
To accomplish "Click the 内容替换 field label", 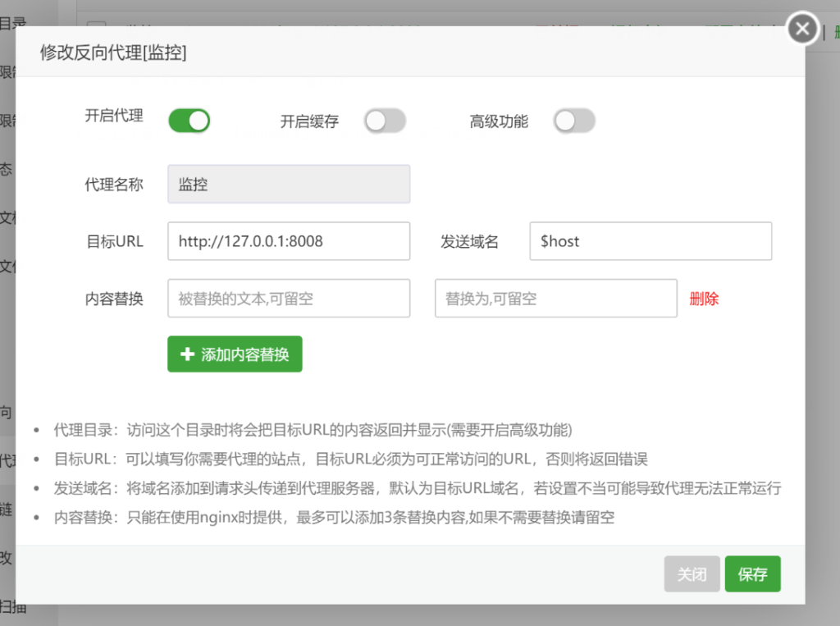I will (114, 299).
